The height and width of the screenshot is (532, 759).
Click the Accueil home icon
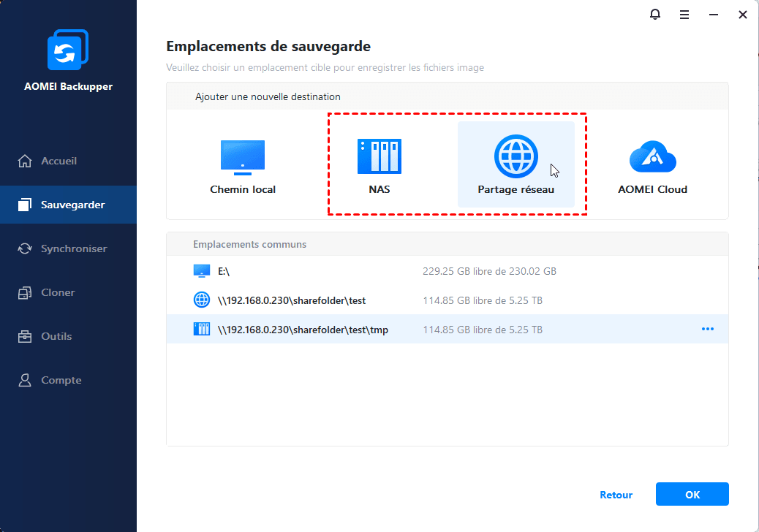[x=25, y=161]
